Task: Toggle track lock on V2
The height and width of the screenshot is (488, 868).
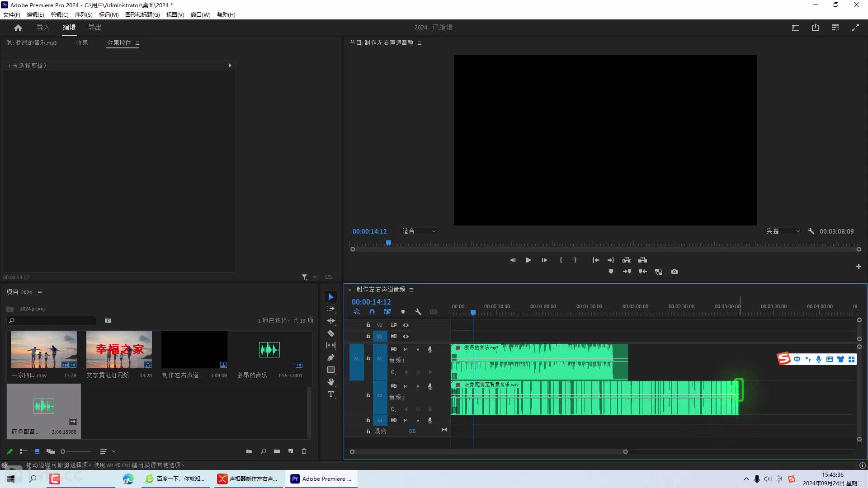Action: click(368, 325)
